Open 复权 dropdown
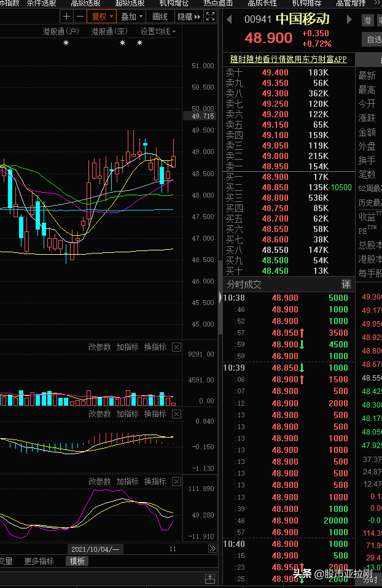The height and width of the screenshot is (588, 382). [102, 17]
